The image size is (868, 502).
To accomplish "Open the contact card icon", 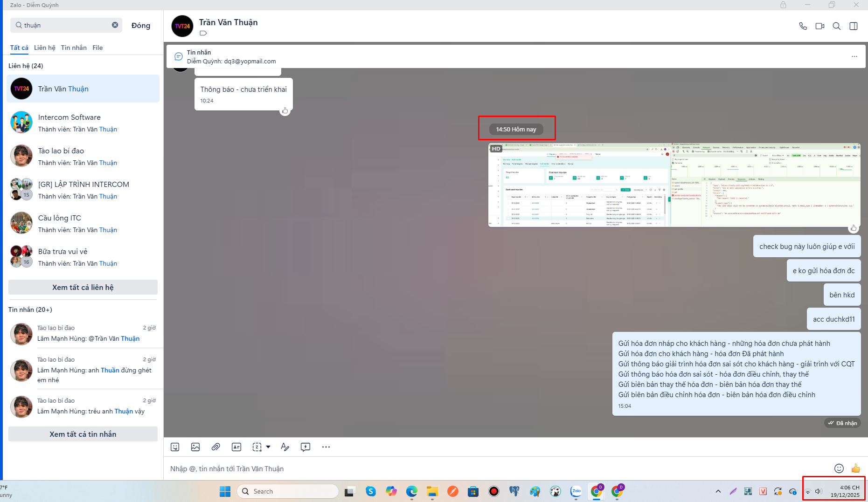I will click(x=236, y=447).
